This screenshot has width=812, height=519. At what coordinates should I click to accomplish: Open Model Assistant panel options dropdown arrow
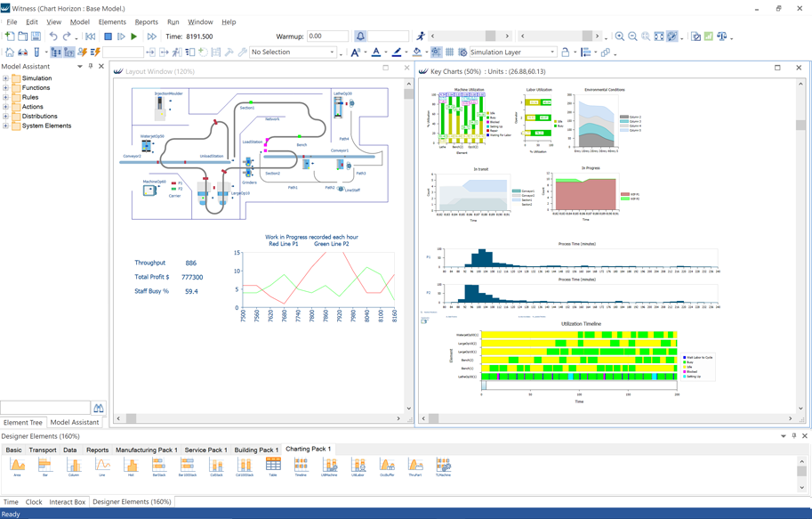[x=80, y=67]
